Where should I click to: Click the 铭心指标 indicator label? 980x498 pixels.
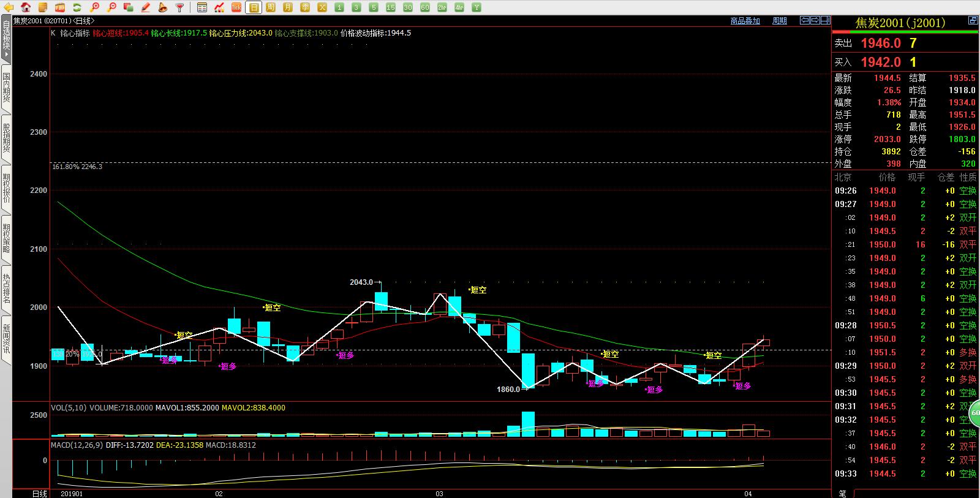(x=75, y=33)
